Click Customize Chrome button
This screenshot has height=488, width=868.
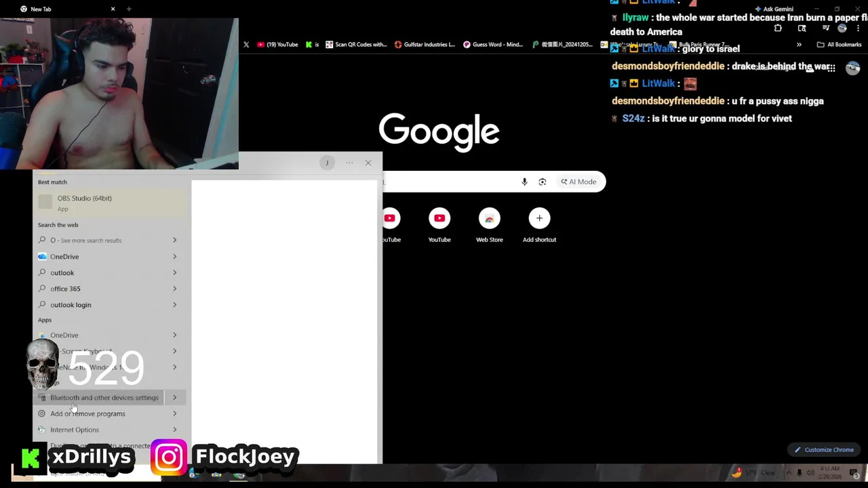(x=824, y=449)
